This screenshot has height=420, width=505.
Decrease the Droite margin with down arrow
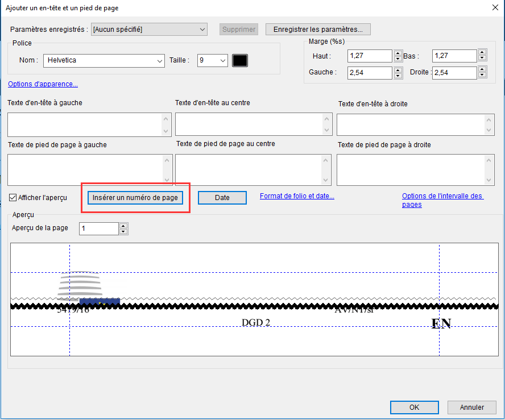point(482,76)
